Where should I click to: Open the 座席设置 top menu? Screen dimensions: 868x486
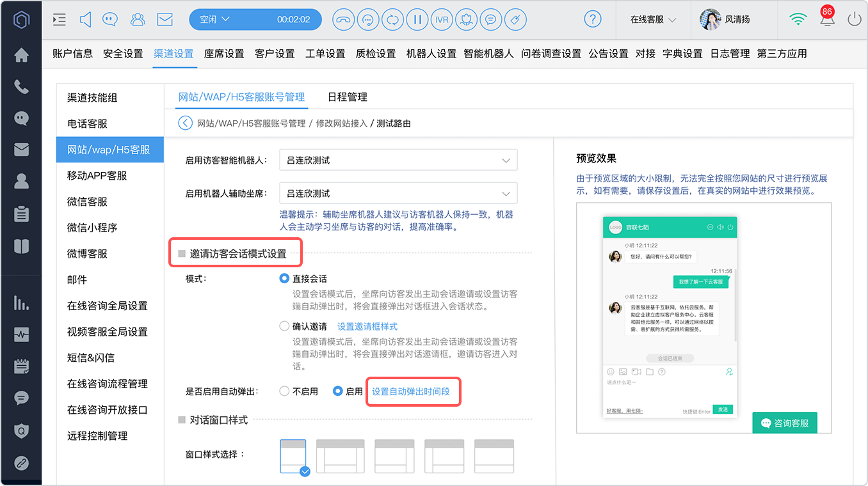224,54
